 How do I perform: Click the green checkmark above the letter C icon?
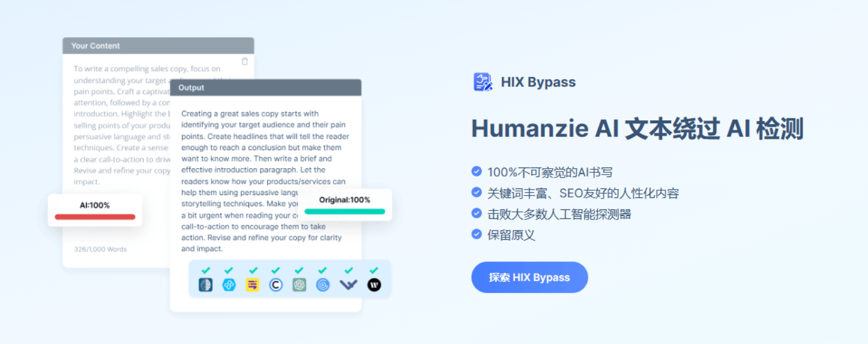(x=275, y=270)
